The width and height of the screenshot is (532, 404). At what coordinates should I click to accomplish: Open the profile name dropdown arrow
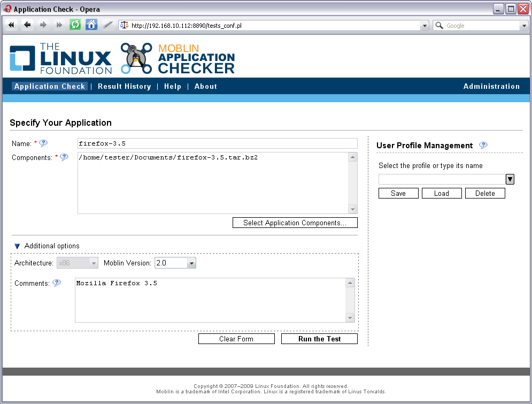(510, 179)
